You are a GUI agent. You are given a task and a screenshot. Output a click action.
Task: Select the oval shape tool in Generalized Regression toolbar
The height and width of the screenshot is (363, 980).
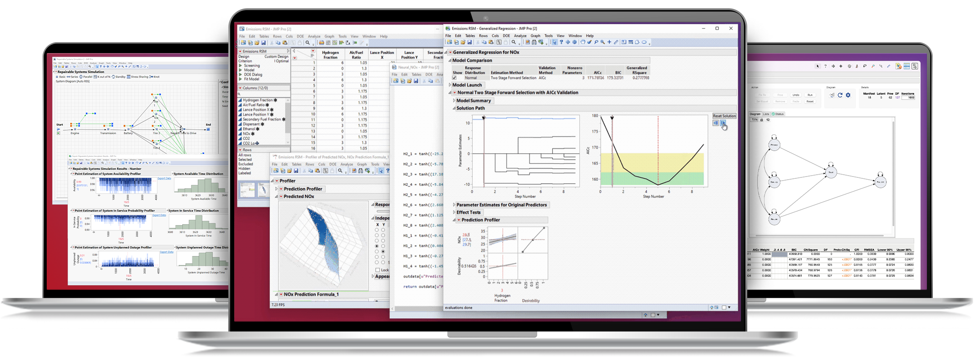pyautogui.click(x=644, y=42)
